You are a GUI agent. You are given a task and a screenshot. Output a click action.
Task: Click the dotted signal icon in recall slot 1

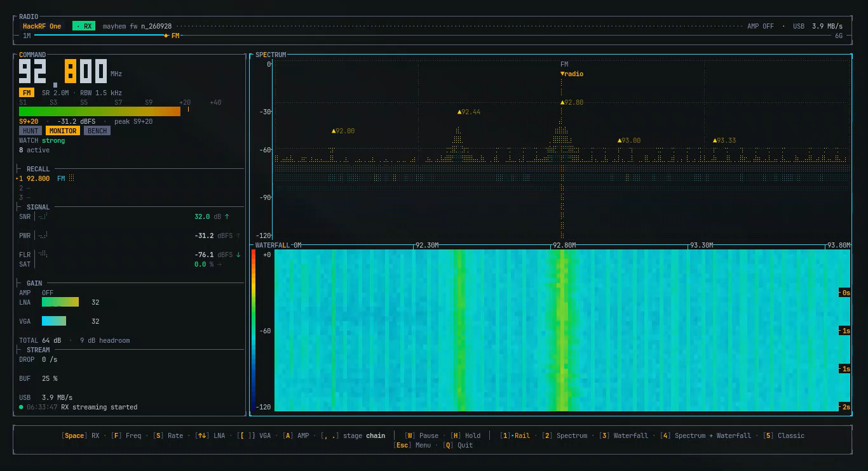click(x=72, y=178)
